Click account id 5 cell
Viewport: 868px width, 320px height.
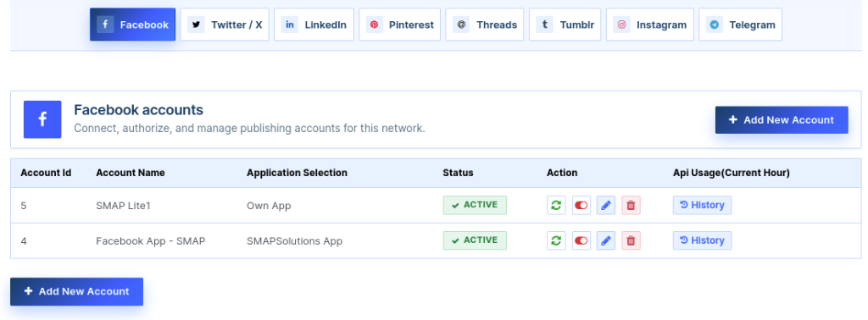tap(24, 206)
